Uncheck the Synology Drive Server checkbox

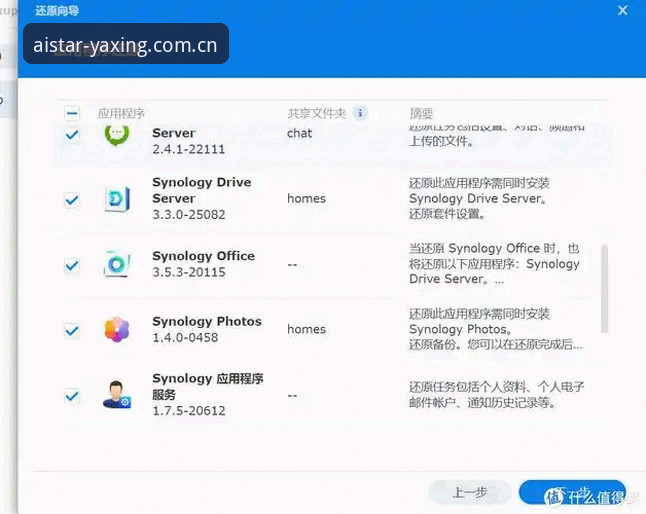(x=72, y=200)
